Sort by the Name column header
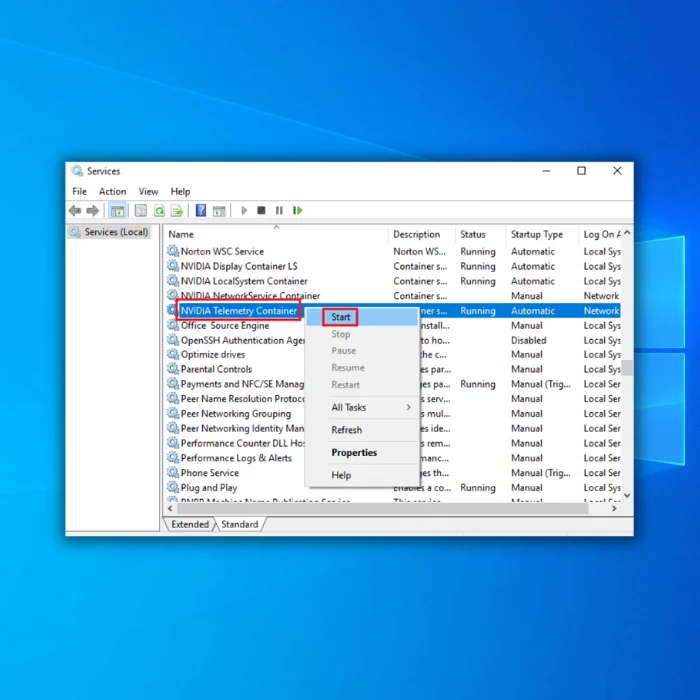 coord(276,234)
